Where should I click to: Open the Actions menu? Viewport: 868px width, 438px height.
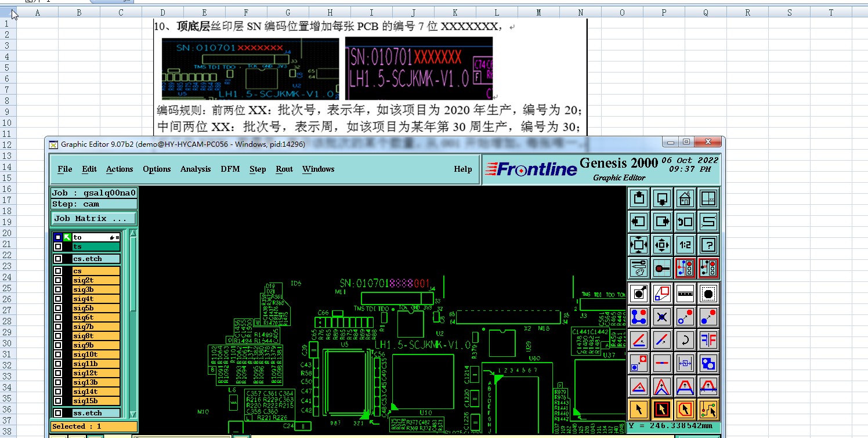pyautogui.click(x=120, y=169)
